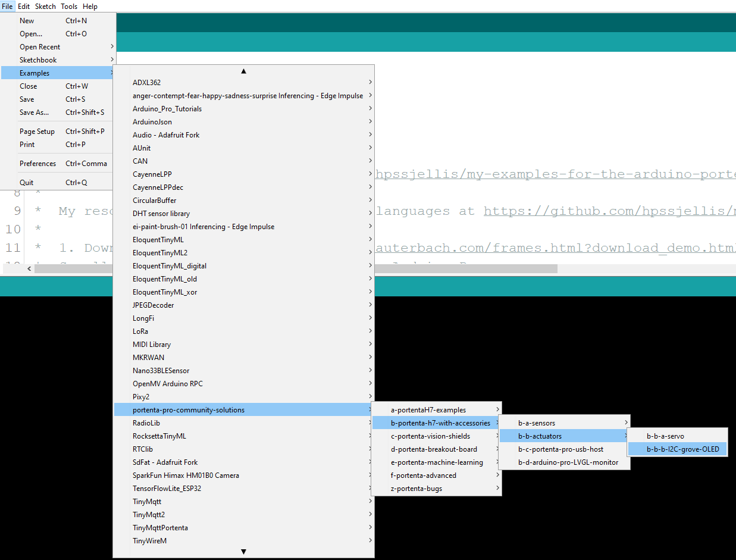Screen dimensions: 736x560
Task: Open b-b-a-servo example
Action: (x=678, y=436)
